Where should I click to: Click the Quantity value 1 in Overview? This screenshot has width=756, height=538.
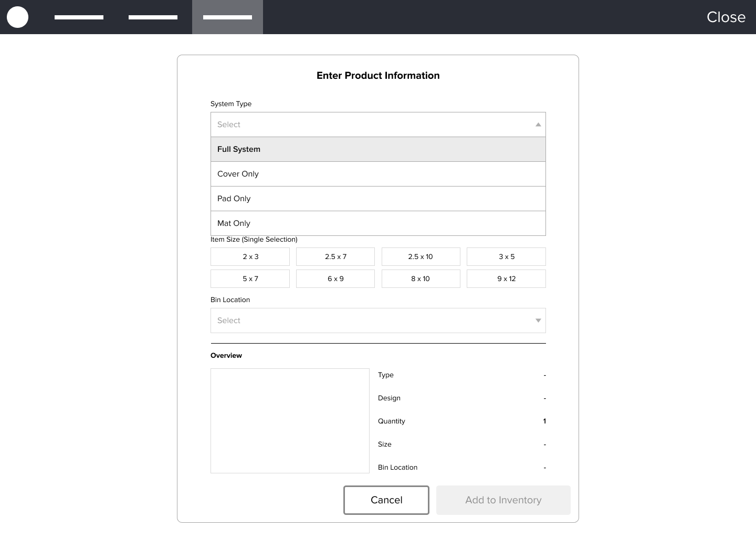(544, 421)
